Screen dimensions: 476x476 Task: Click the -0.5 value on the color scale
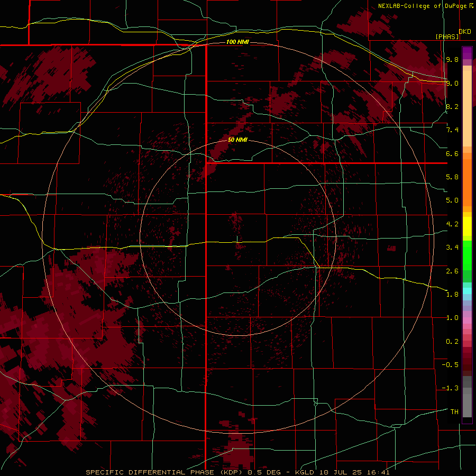[450, 365]
